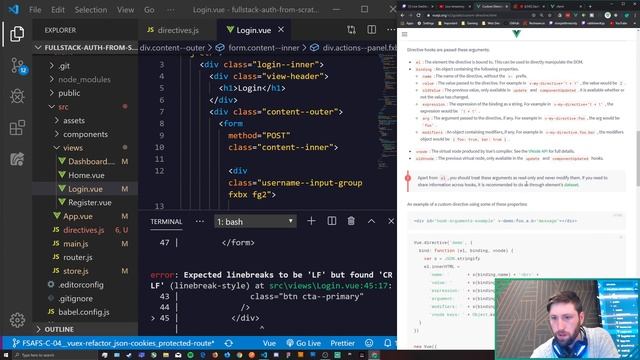640x360 pixels.
Task: Open .editorconfig in the explorer
Action: point(80,285)
